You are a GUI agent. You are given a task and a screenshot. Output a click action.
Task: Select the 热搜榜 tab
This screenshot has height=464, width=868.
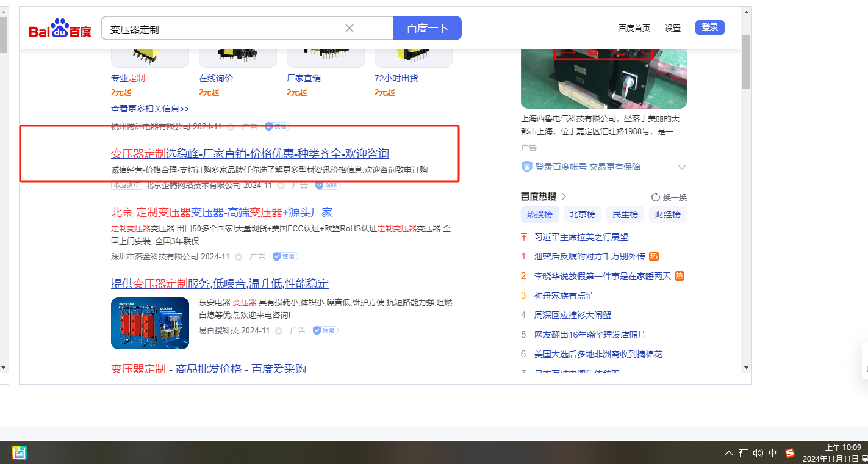click(540, 214)
